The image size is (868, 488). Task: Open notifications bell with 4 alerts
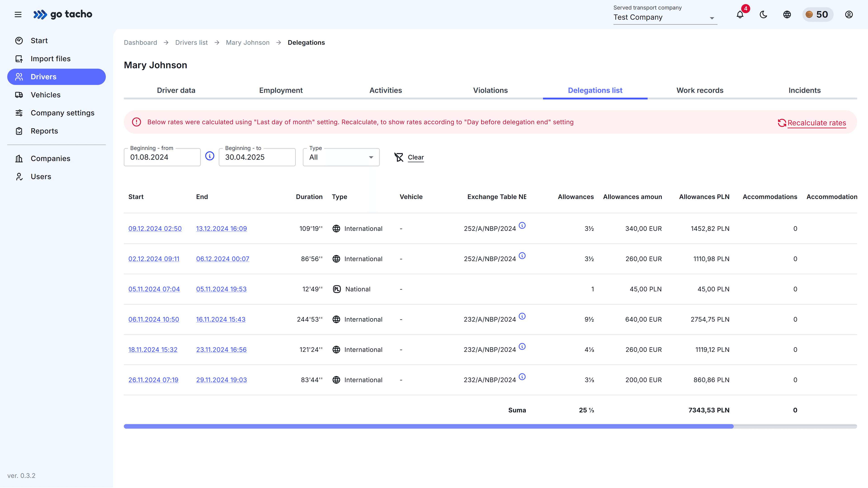point(740,14)
